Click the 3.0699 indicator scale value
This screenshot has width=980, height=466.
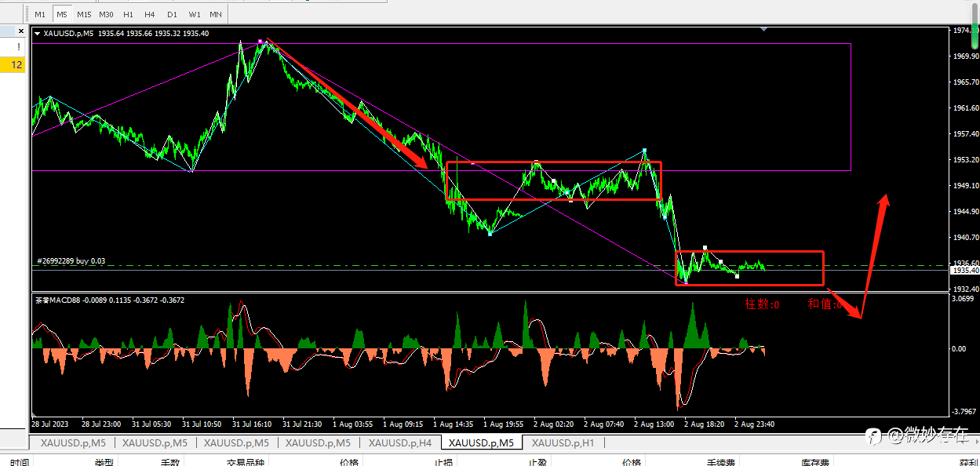point(964,299)
